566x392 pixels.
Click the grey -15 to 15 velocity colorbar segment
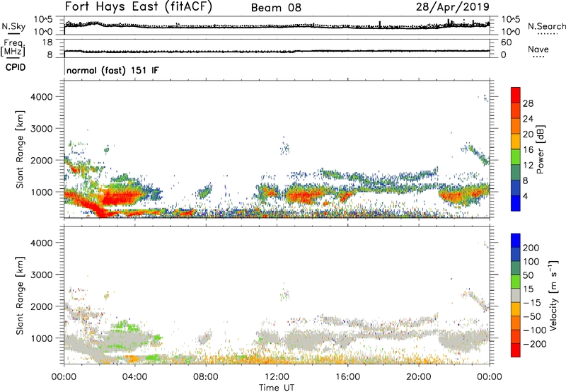[516, 296]
